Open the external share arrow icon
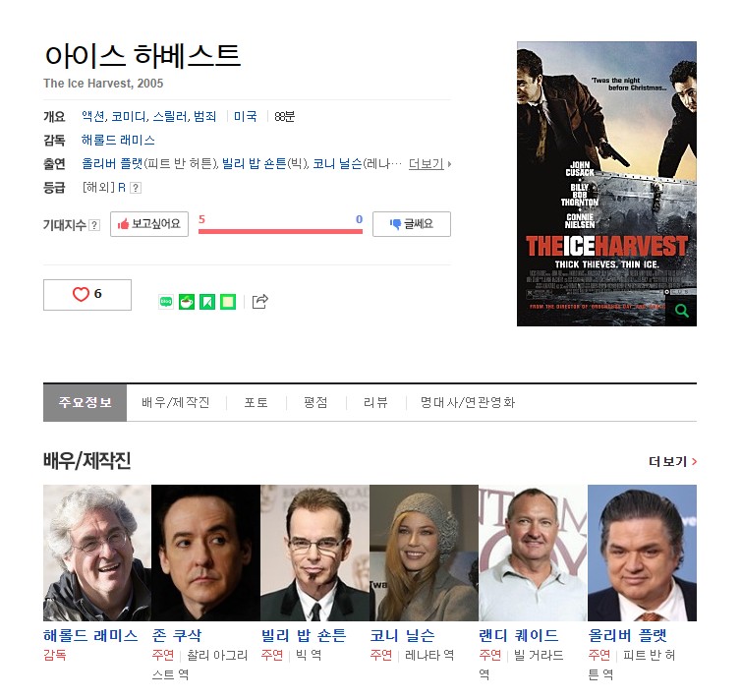741x700 pixels. pos(259,301)
